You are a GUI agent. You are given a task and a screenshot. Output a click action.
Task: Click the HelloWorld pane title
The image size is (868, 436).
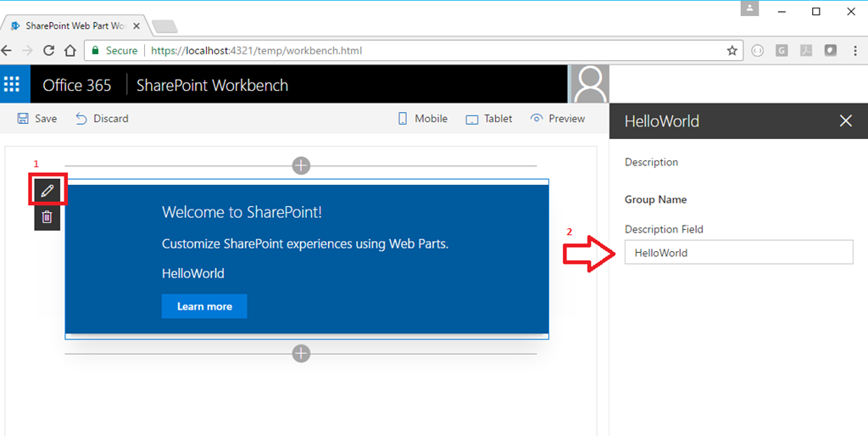click(x=661, y=120)
